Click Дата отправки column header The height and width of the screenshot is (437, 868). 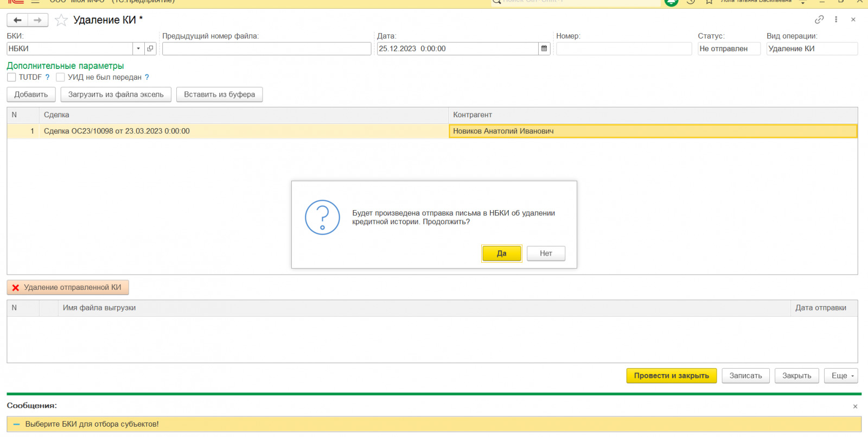click(x=824, y=308)
